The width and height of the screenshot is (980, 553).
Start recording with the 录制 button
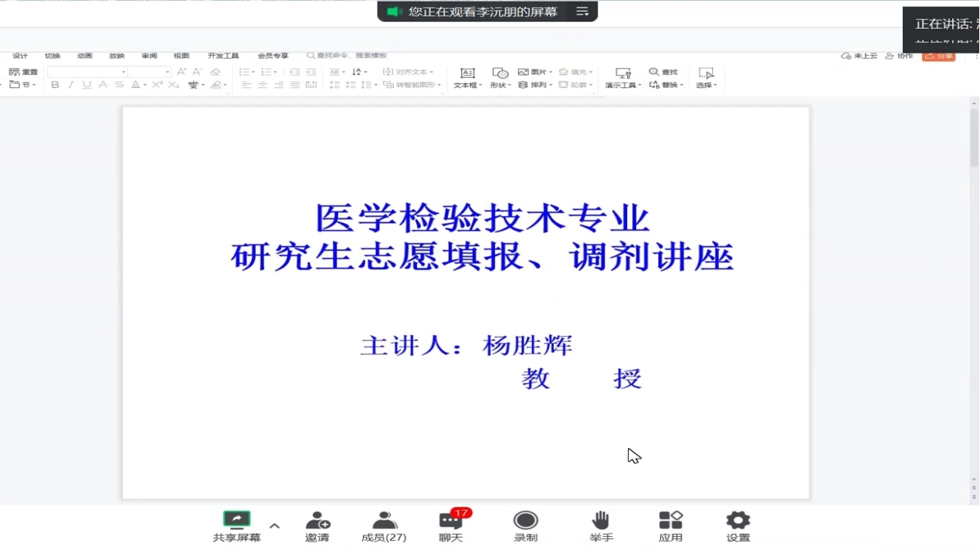526,521
